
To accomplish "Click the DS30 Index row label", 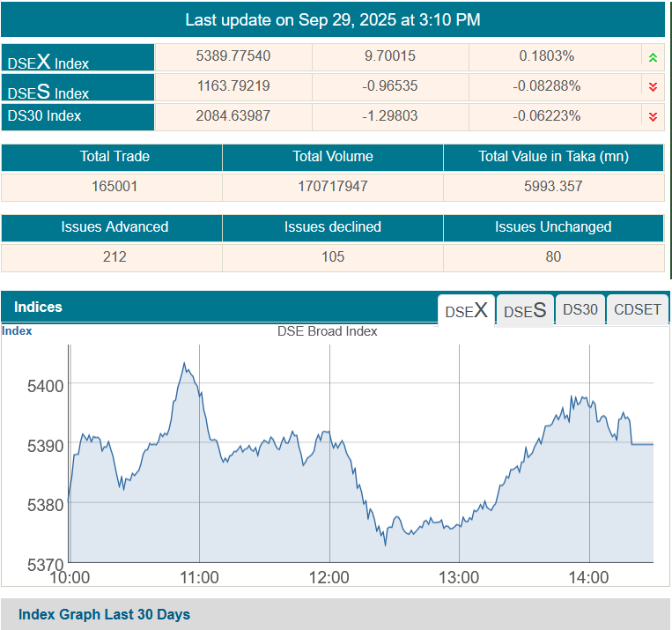I will (45, 116).
